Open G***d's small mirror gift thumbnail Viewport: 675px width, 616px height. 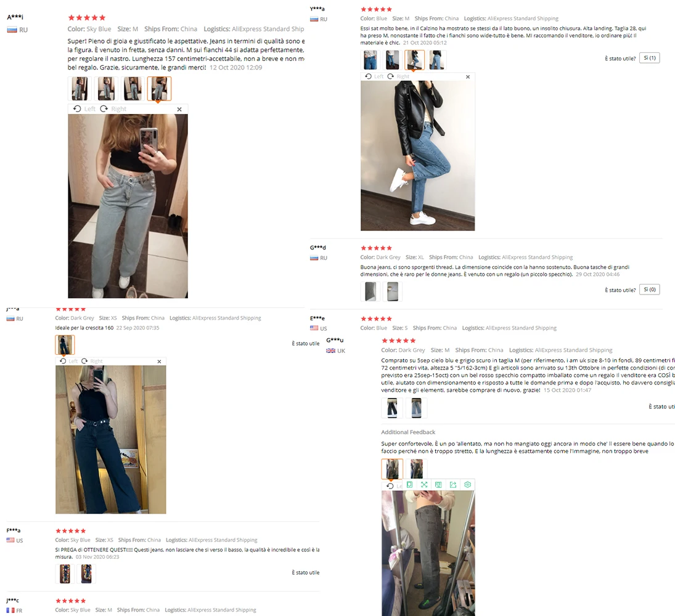pyautogui.click(x=393, y=291)
